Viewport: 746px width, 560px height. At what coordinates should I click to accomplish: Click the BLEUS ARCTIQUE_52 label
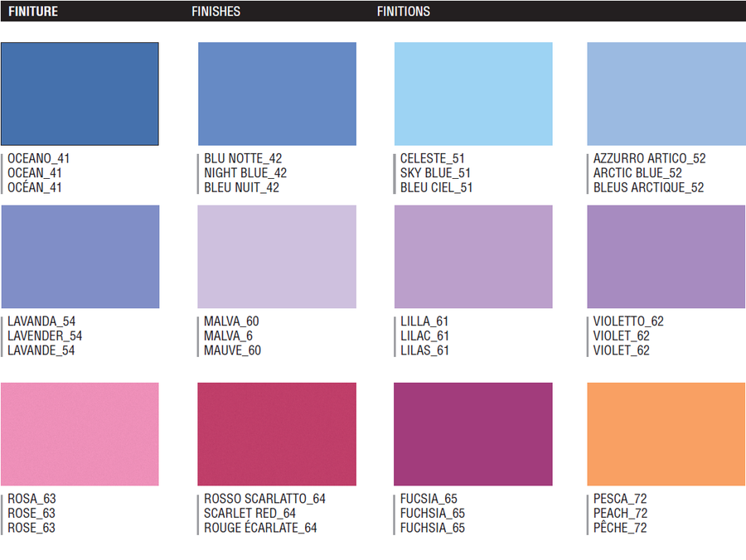pyautogui.click(x=648, y=188)
